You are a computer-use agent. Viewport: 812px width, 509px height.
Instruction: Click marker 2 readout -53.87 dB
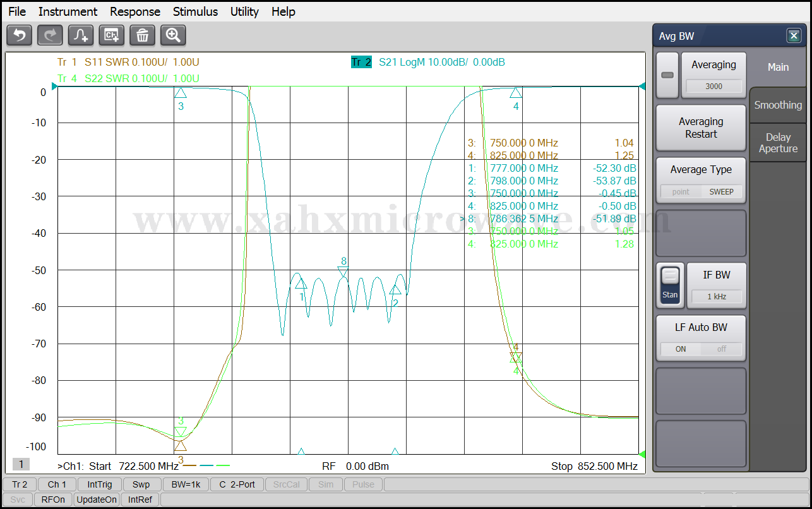click(x=615, y=181)
